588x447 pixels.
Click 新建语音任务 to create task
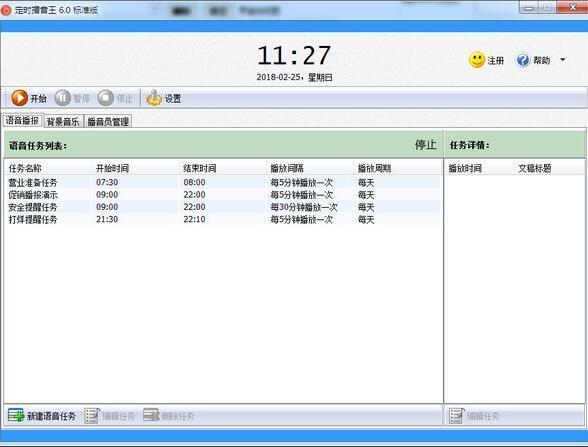click(x=42, y=416)
